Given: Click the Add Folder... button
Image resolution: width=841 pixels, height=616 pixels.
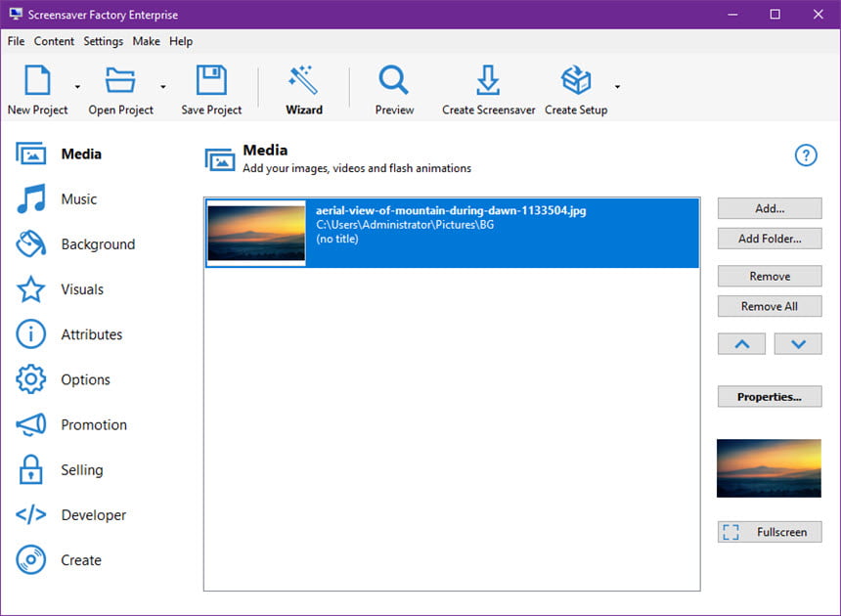Looking at the screenshot, I should tap(770, 239).
